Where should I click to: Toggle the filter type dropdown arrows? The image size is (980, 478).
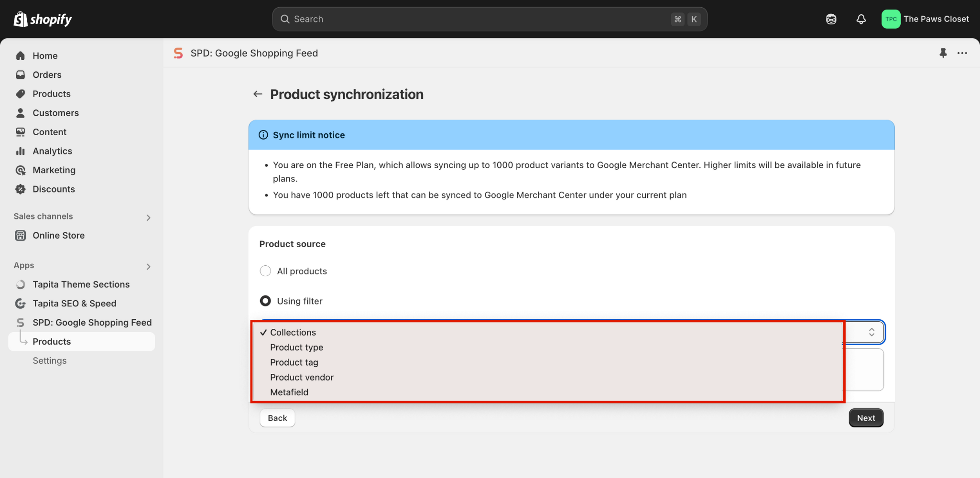pos(871,332)
